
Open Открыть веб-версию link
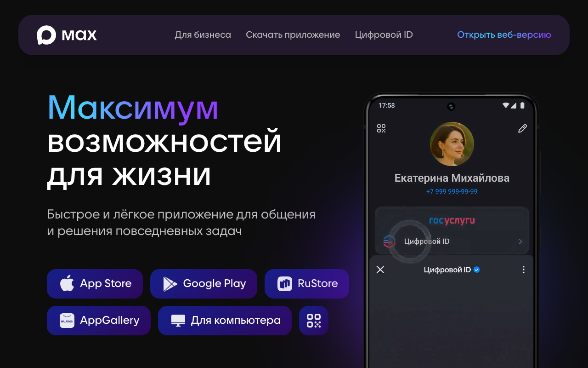coord(504,34)
